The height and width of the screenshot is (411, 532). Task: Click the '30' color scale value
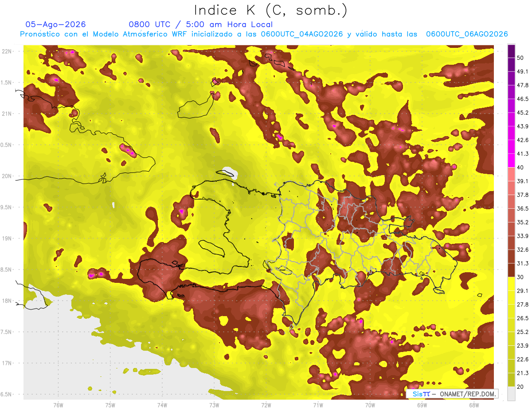click(x=520, y=277)
